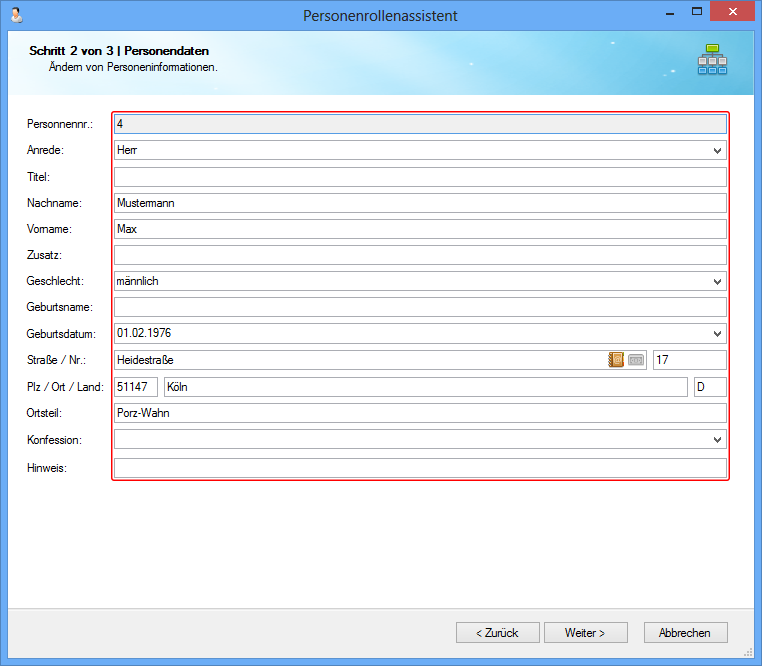
Task: Click subtitle Ändern von Personeninformationen
Action: click(x=133, y=67)
